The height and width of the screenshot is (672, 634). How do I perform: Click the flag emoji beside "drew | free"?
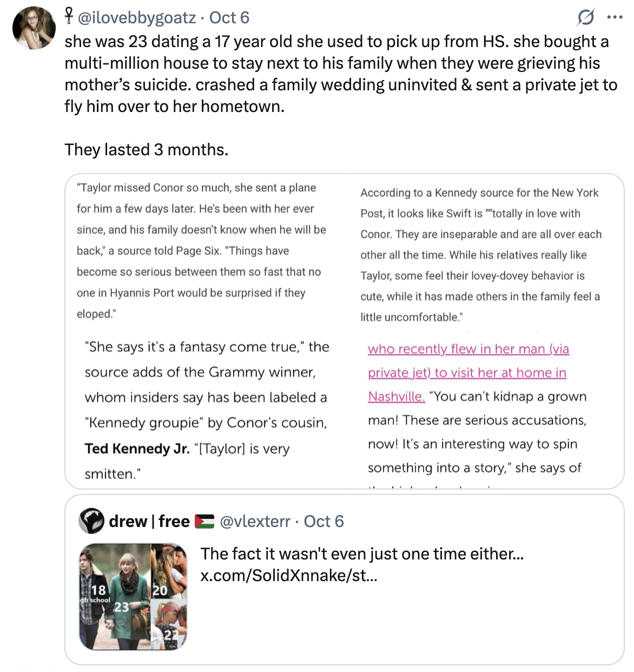coord(204,521)
